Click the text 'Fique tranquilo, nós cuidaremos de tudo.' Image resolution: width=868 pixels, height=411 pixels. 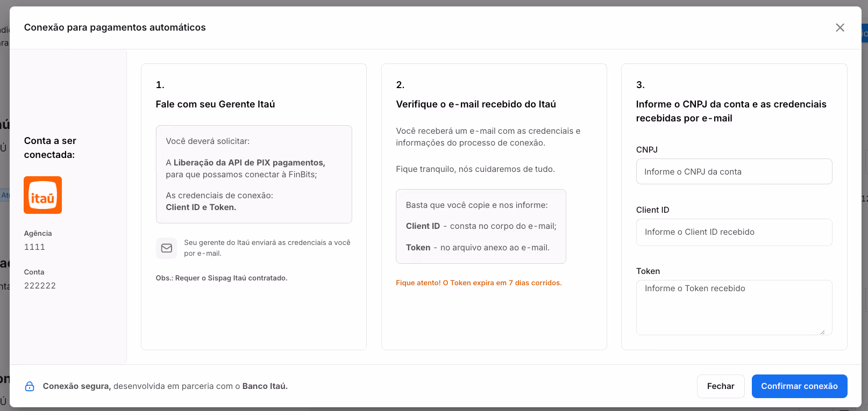pos(475,169)
